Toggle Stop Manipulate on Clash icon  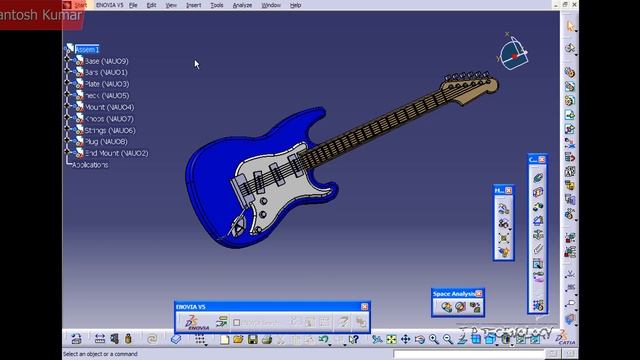point(504,252)
